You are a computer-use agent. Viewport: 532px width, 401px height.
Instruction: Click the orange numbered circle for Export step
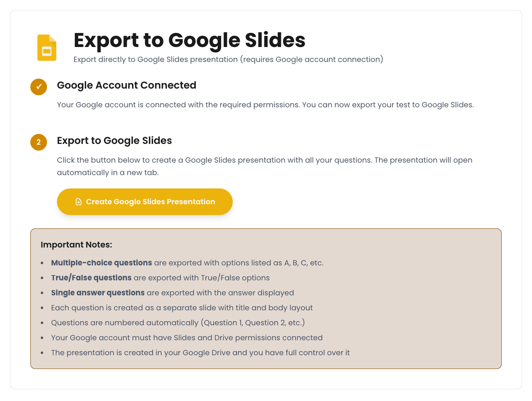point(38,142)
